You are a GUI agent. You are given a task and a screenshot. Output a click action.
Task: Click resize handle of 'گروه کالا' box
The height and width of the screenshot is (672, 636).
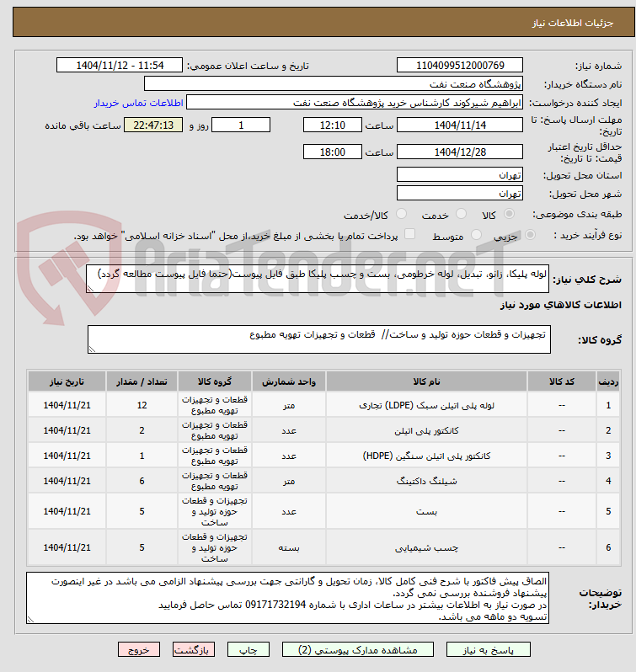click(92, 349)
